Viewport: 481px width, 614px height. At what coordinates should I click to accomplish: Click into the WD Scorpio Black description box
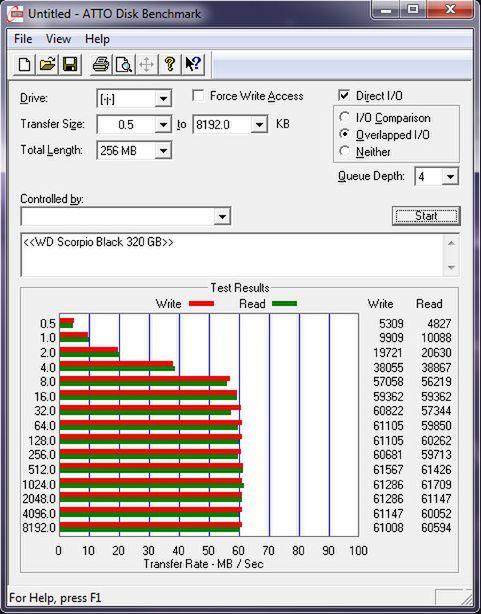232,255
